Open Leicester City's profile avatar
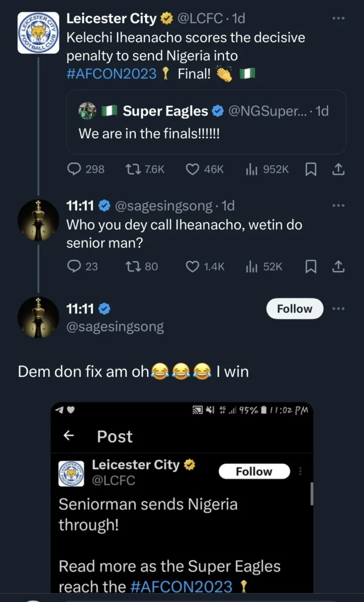The image size is (364, 602). [38, 32]
